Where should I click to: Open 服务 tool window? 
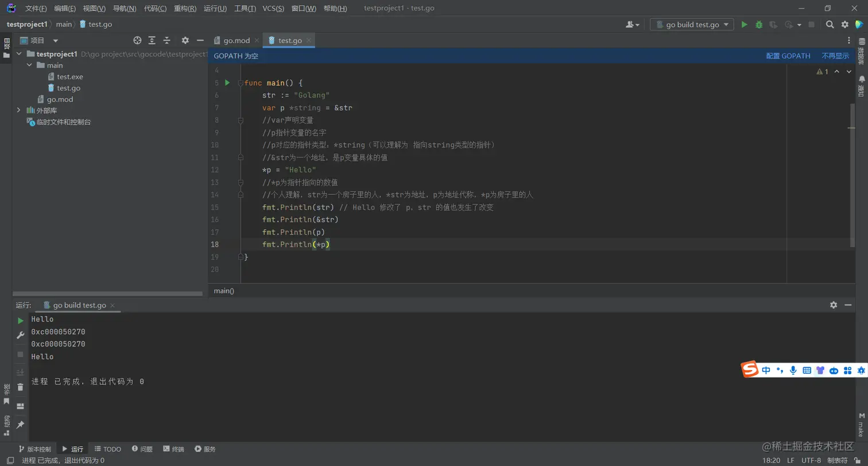tap(205, 449)
